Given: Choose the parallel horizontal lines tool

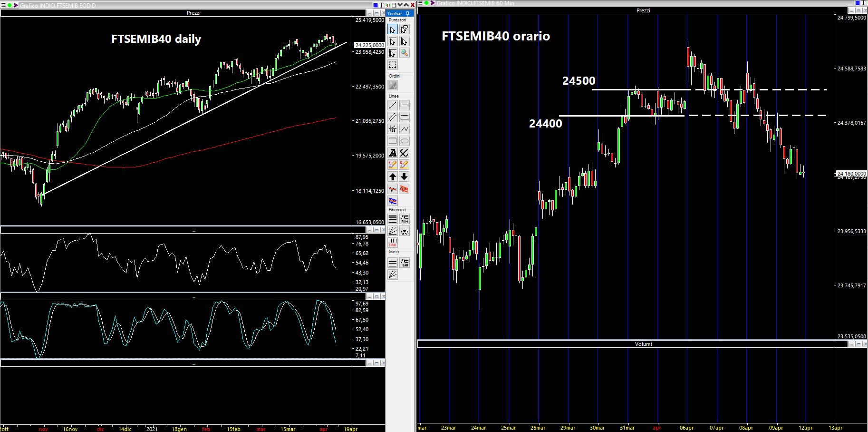Looking at the screenshot, I should click(405, 117).
